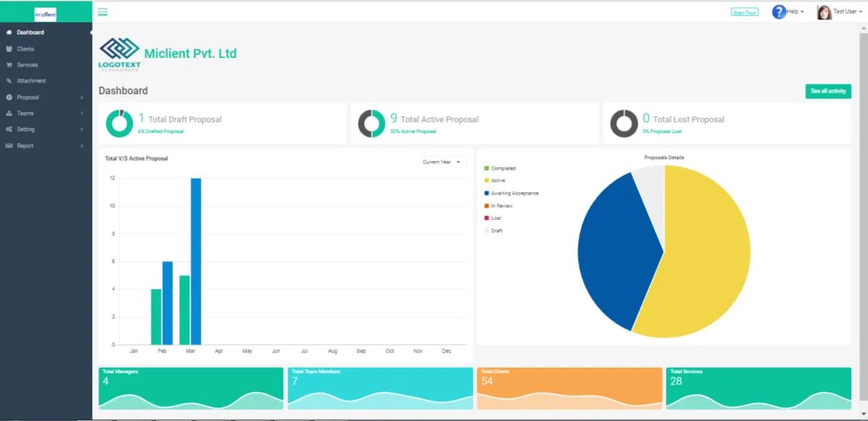Click the yellow Active legend color swatch

[487, 181]
